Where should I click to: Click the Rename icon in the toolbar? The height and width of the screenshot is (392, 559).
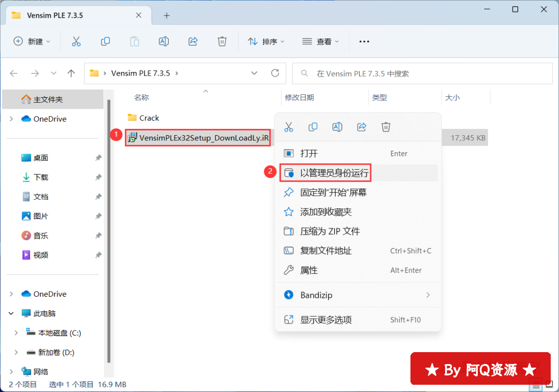pyautogui.click(x=164, y=42)
